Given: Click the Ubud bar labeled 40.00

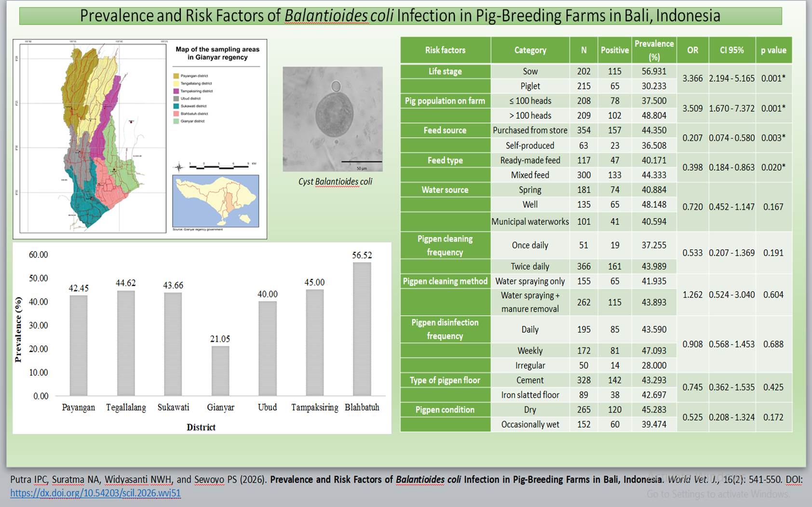Looking at the screenshot, I should point(268,348).
